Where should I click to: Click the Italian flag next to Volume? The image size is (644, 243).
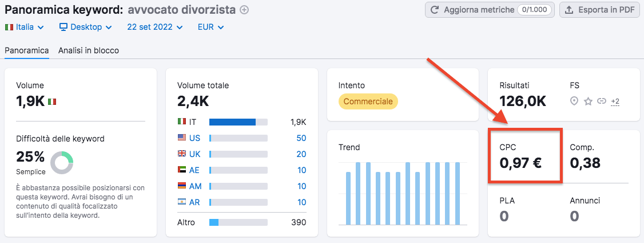click(x=52, y=101)
